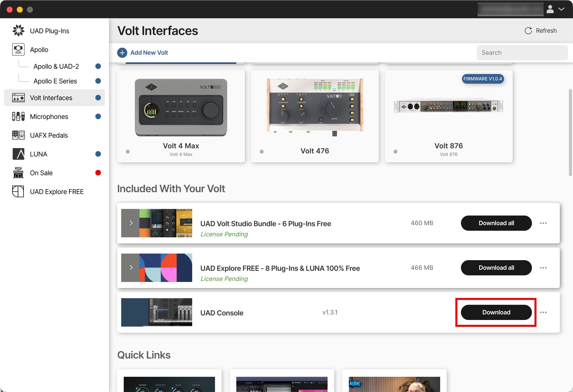Open more options for UAD Volt Studio Bundle
Screen dimensions: 573x392
pos(543,223)
